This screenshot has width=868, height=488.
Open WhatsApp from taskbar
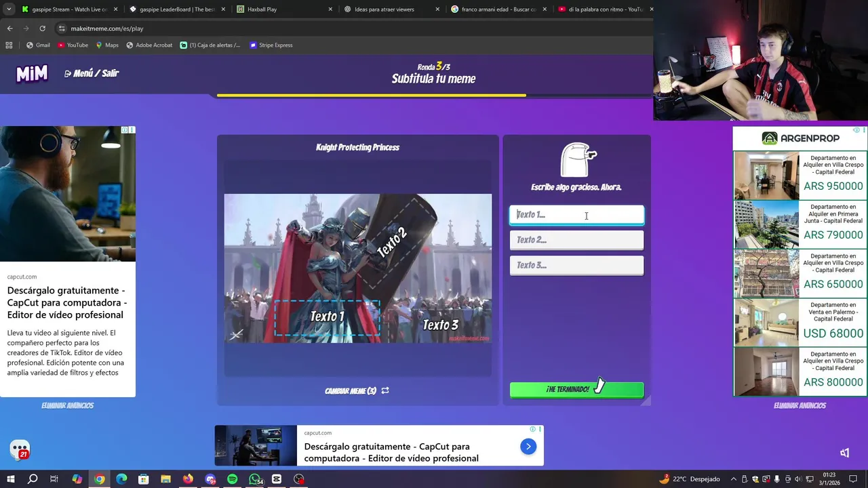click(x=255, y=479)
